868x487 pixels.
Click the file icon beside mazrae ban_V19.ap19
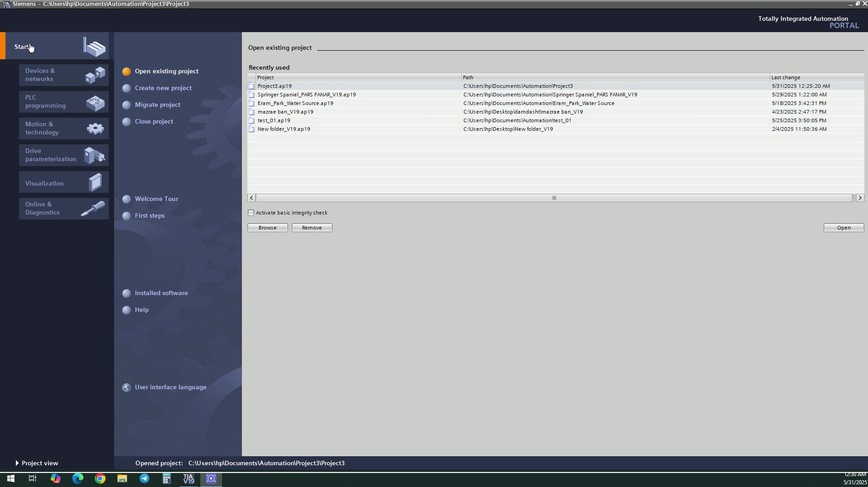click(x=251, y=112)
